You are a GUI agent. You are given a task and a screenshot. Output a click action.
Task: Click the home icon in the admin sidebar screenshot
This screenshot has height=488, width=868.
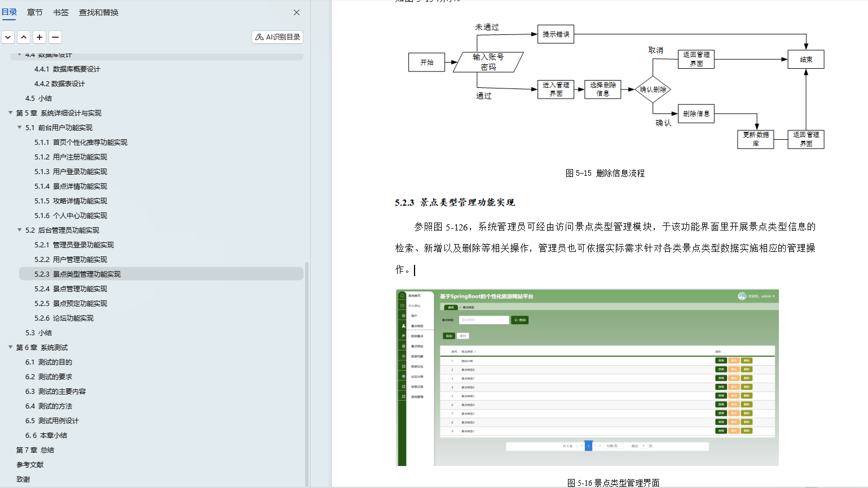pos(402,296)
